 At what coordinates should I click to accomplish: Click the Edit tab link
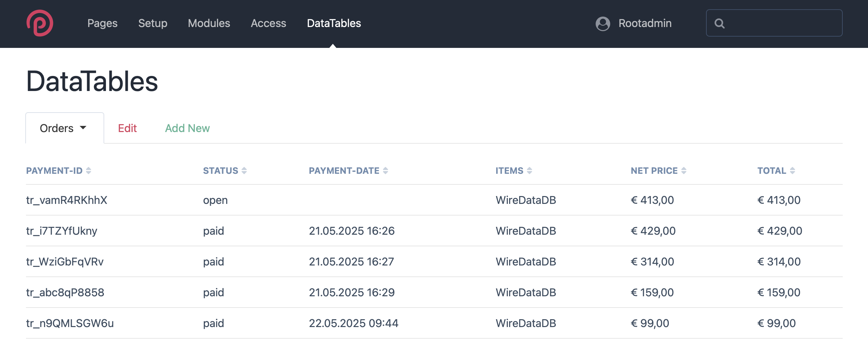(127, 128)
